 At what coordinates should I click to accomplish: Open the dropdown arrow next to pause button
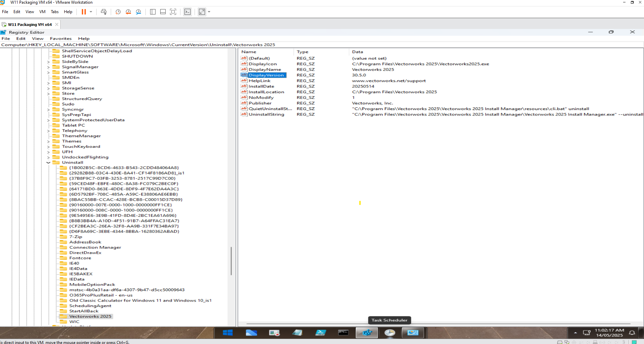pyautogui.click(x=91, y=12)
